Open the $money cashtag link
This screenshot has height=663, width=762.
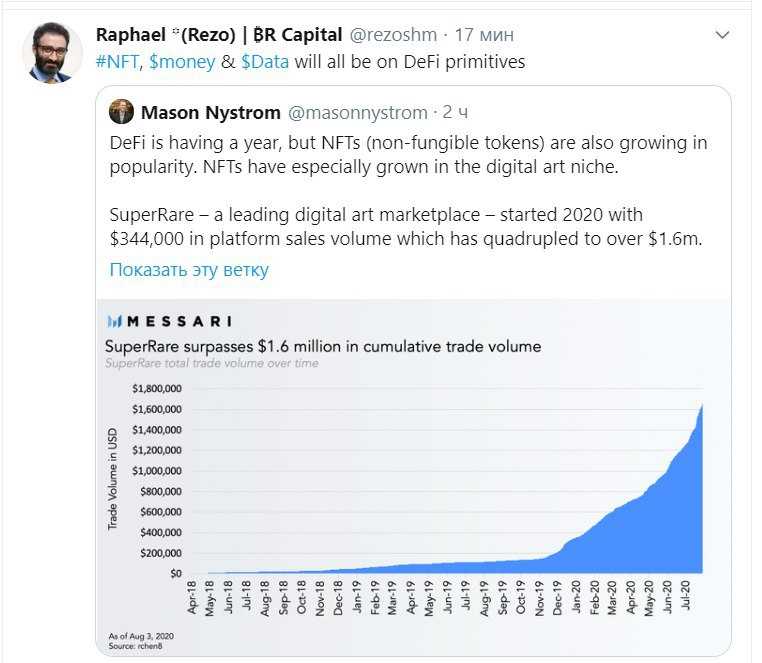coord(182,62)
